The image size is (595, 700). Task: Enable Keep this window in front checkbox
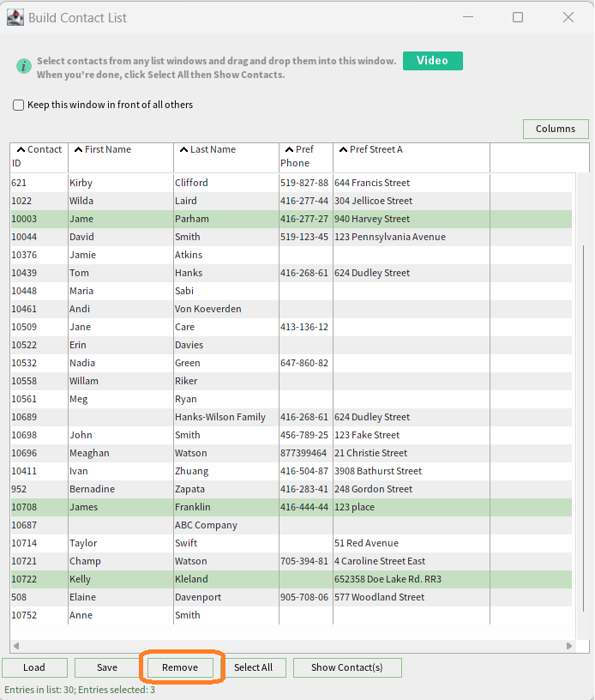point(18,105)
